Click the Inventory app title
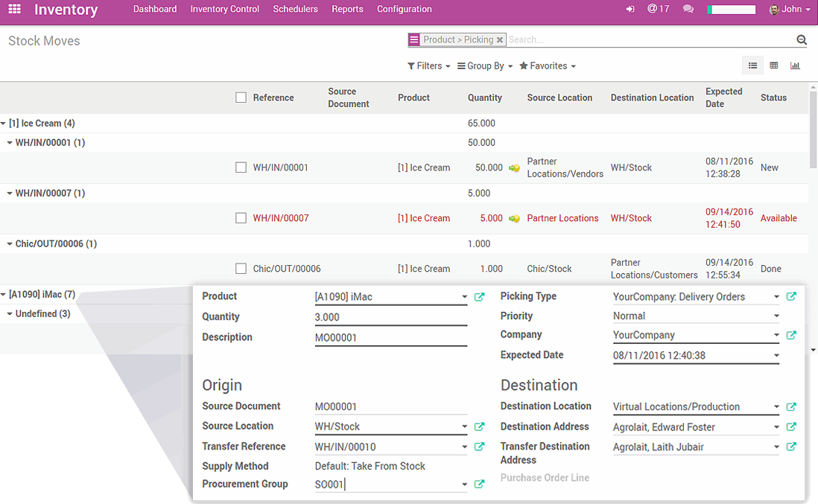 click(x=66, y=10)
